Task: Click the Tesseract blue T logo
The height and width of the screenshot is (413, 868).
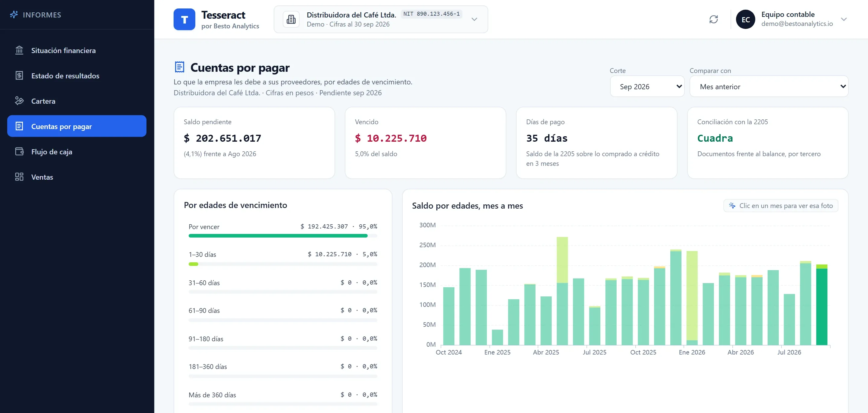Action: tap(184, 19)
